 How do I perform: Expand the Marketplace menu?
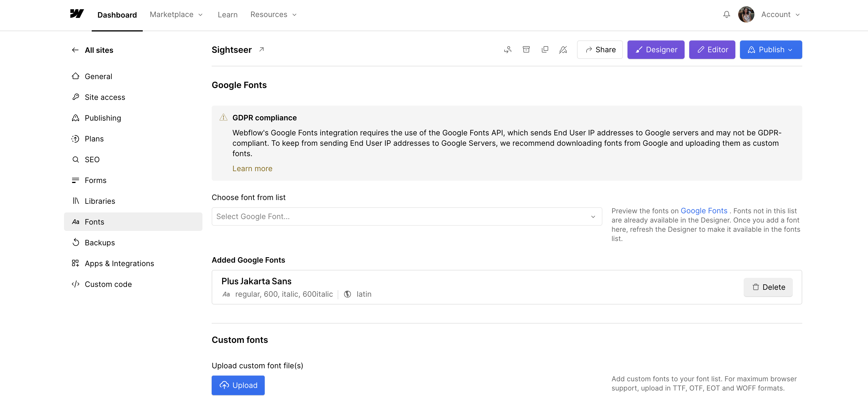click(176, 14)
